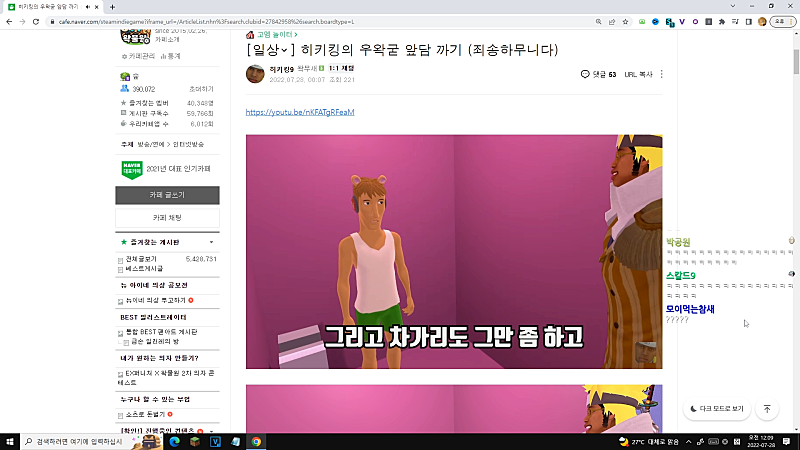Open the 일상 category dropdown in title
The height and width of the screenshot is (450, 800).
271,50
